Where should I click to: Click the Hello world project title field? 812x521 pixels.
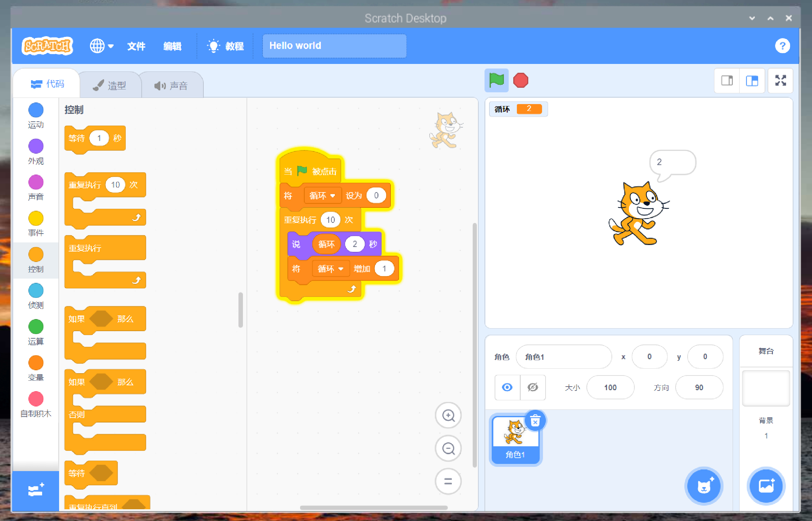[334, 46]
